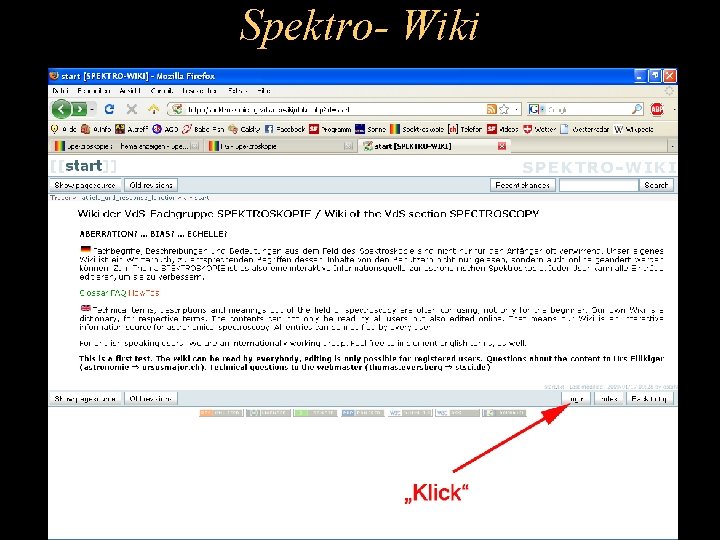Open the rainbow Spektroskopie bookmark

(417, 129)
